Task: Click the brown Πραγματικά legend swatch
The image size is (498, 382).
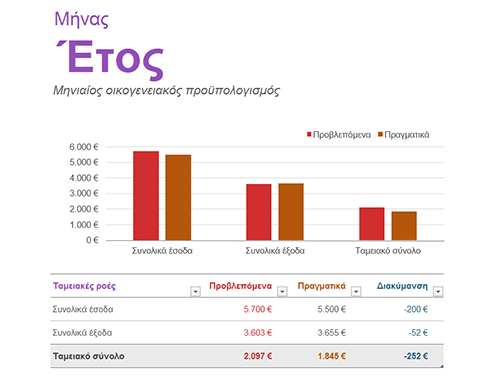Action: 380,134
